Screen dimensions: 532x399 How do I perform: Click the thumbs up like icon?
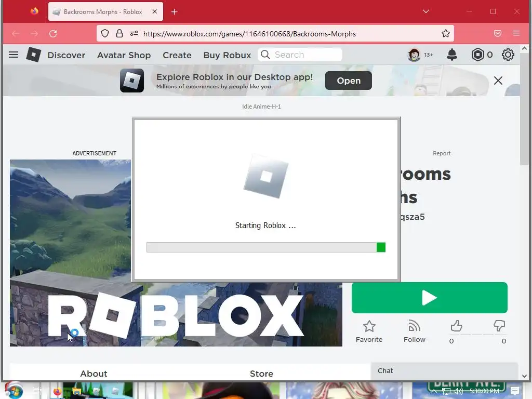(456, 326)
